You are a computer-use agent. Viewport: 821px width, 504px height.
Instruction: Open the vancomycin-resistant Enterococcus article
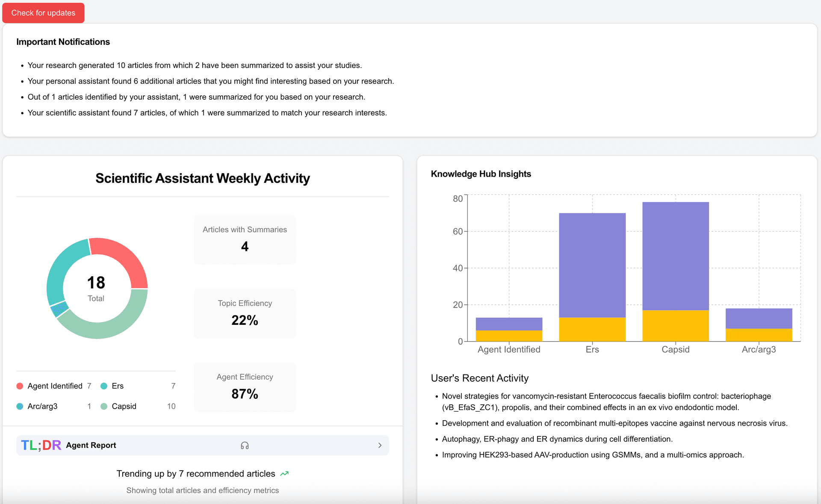[605, 401]
